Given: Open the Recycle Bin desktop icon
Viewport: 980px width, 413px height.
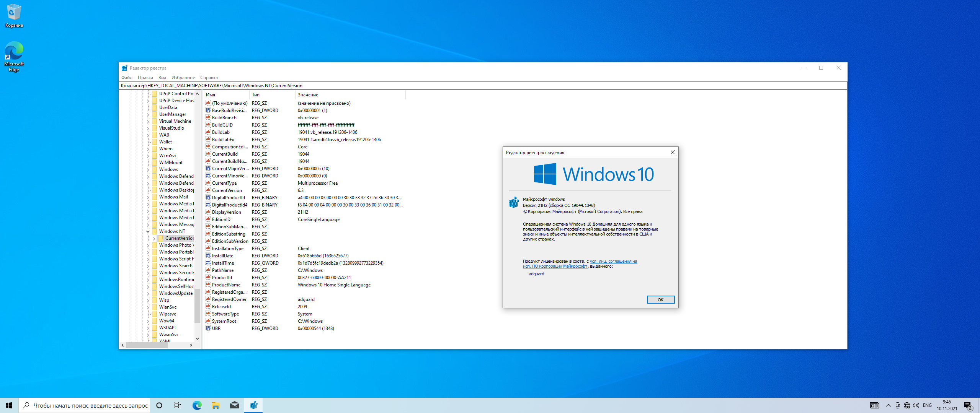Looking at the screenshot, I should click(14, 15).
